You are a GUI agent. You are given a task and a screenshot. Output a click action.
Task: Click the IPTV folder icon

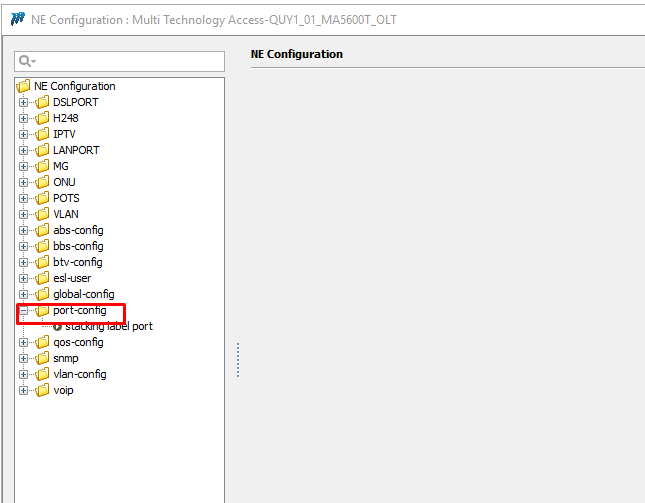[x=43, y=134]
